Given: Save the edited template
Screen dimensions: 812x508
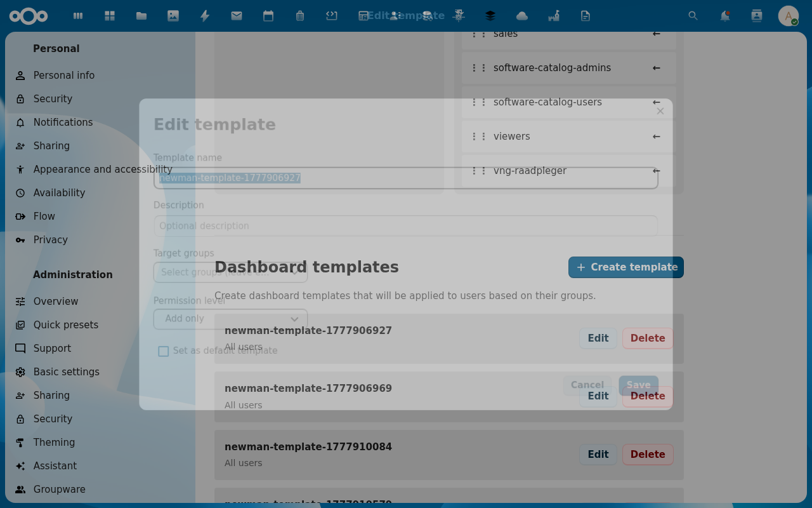Looking at the screenshot, I should point(639,385).
